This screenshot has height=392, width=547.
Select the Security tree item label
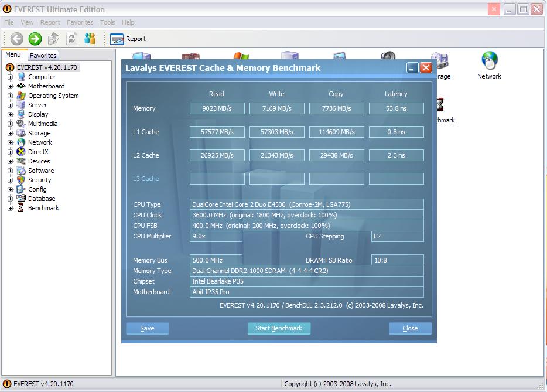[x=40, y=180]
